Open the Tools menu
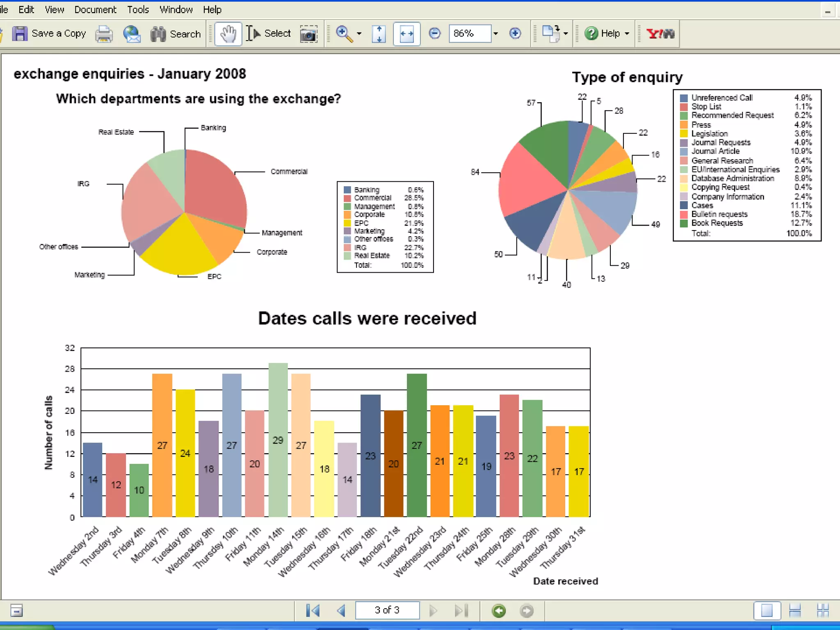 [x=138, y=9]
